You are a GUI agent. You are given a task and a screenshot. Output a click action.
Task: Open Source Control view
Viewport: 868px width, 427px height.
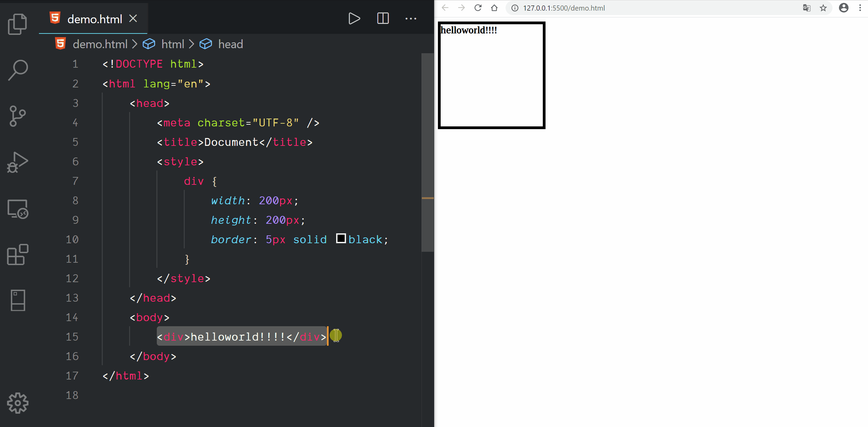pyautogui.click(x=17, y=116)
